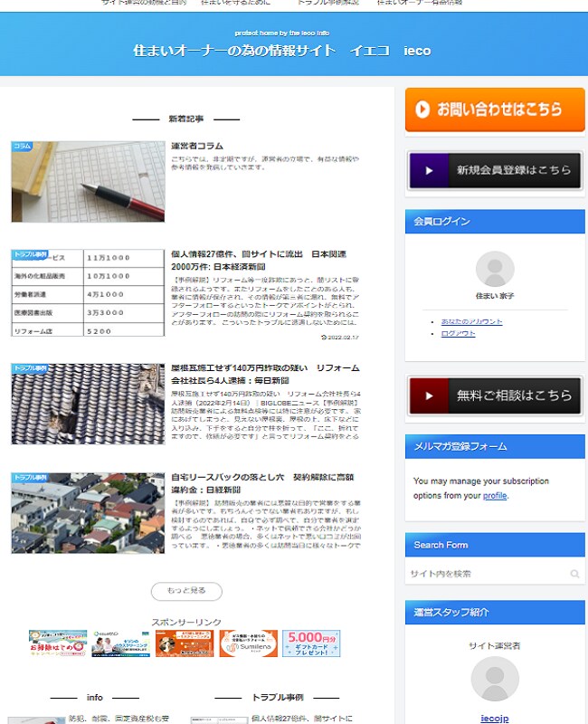Click the メルマガ登録フォーム widget header
The width and height of the screenshot is (588, 724).
495,446
